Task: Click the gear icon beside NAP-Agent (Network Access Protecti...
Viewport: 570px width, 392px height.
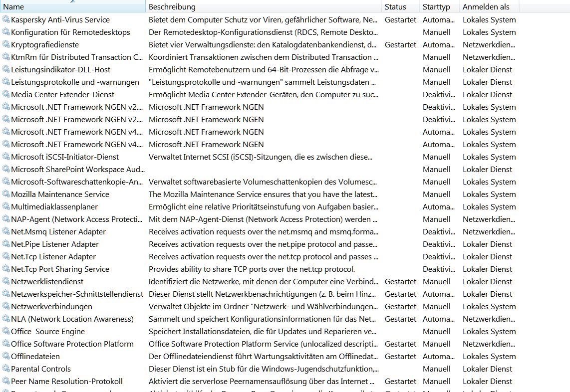Action: point(6,219)
